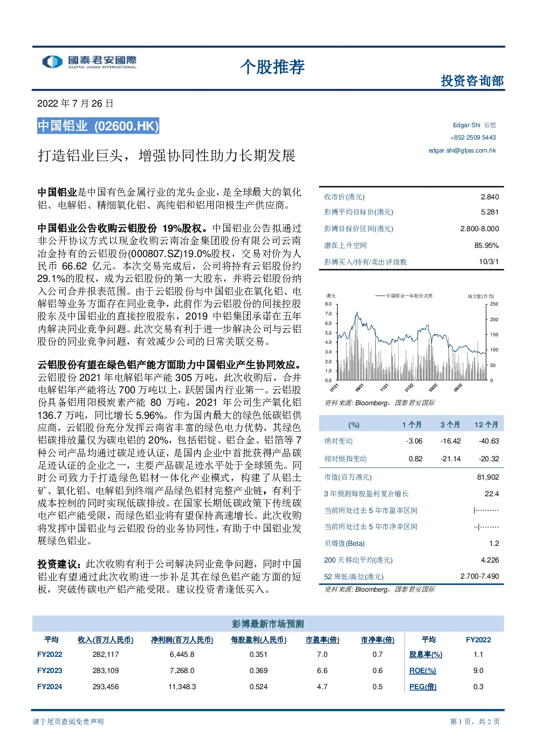Click the one-year share price chart
Screen dimensions: 535x756
(x=411, y=343)
